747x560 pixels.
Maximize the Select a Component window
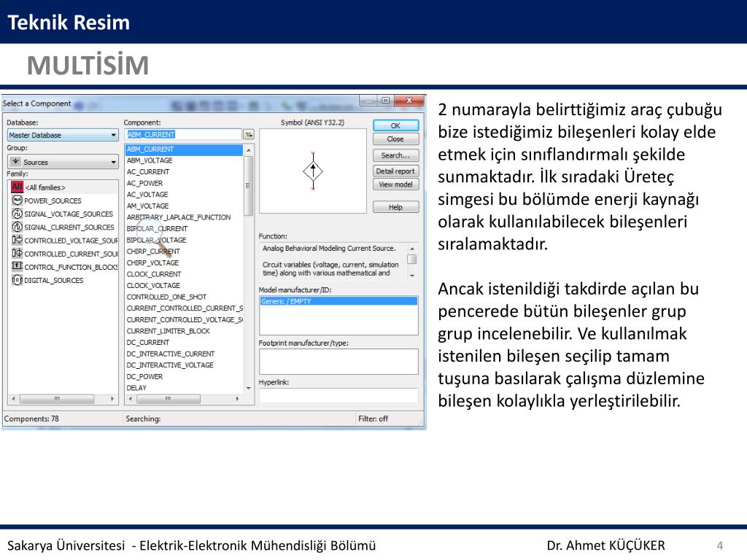pos(385,101)
